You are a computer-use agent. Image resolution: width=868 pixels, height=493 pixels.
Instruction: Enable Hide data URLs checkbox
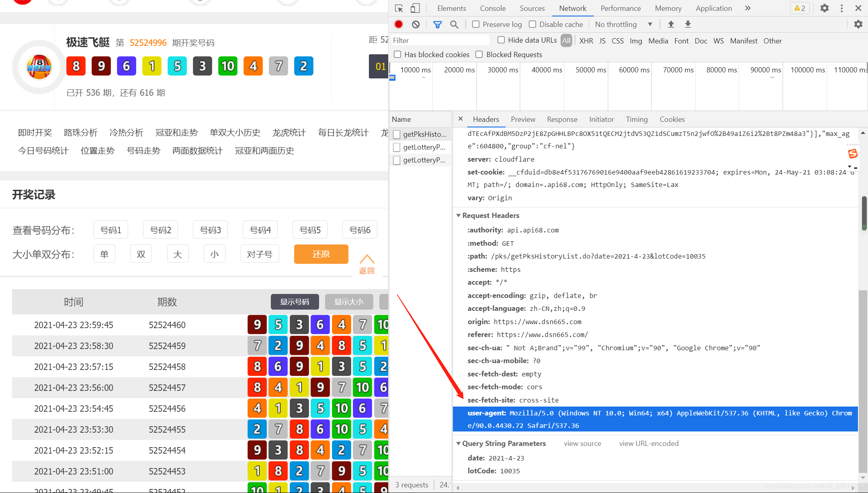click(x=502, y=41)
